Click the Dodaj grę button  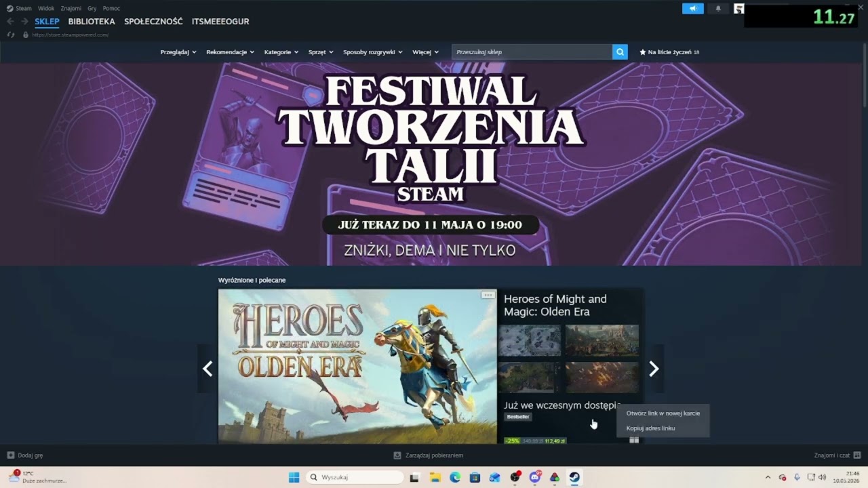tap(25, 455)
